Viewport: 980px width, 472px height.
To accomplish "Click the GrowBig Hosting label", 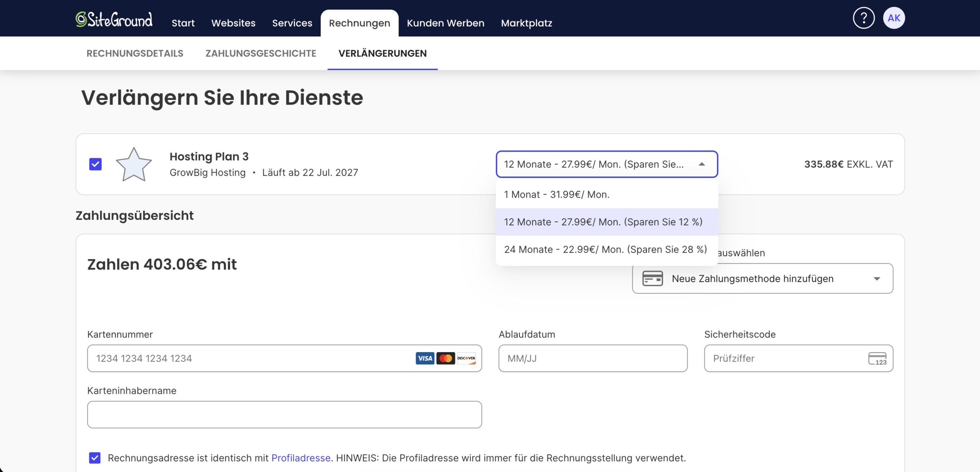I will (207, 172).
